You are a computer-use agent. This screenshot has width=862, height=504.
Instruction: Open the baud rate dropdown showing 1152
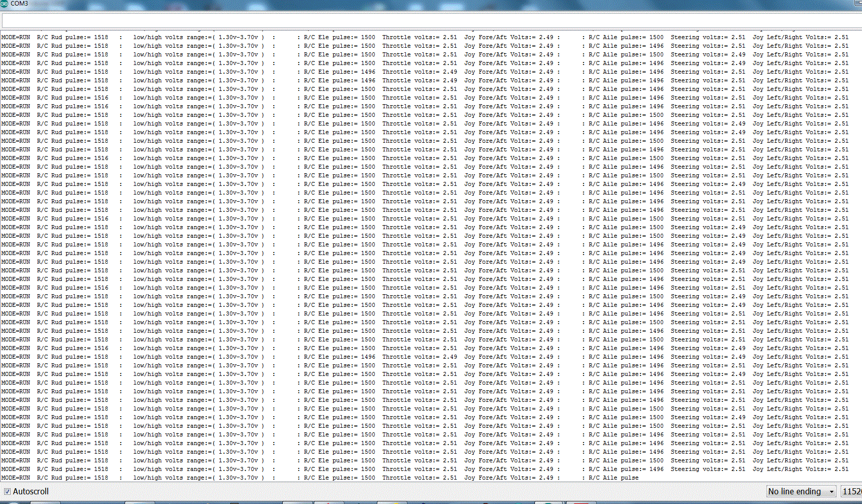click(851, 491)
